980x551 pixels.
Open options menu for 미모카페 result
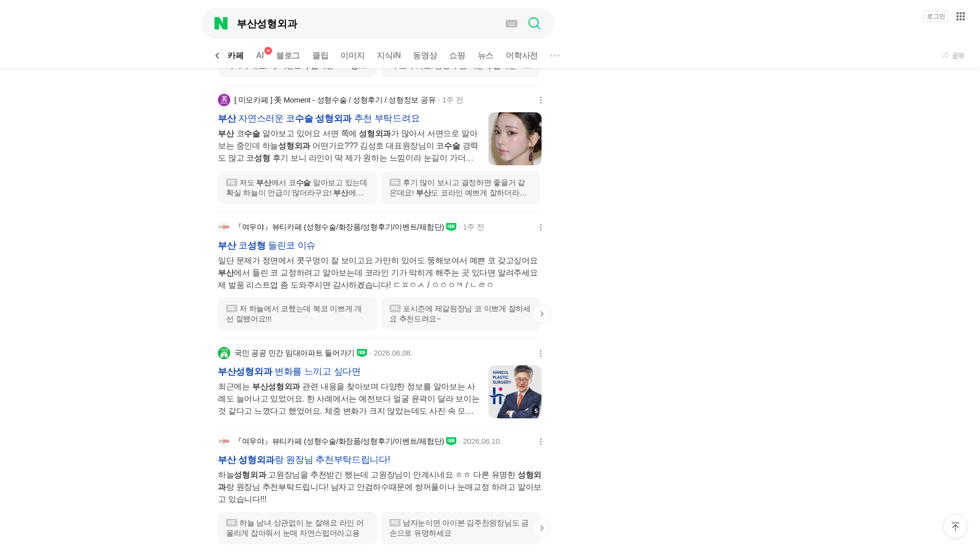541,100
